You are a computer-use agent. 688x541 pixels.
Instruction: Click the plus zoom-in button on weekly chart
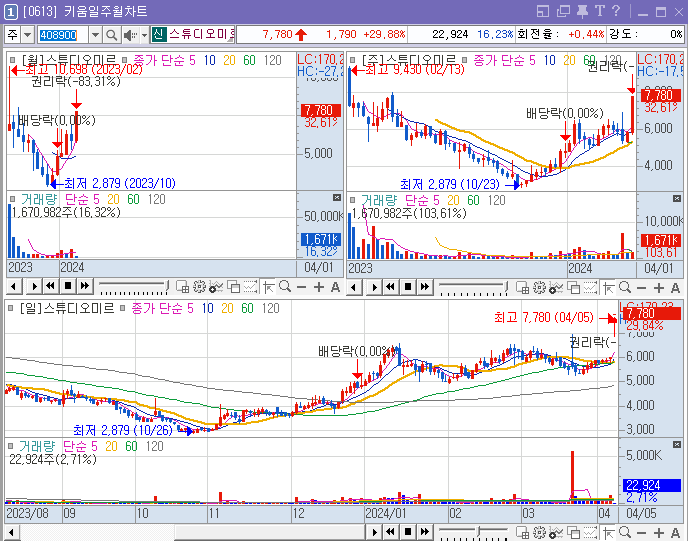(659, 288)
